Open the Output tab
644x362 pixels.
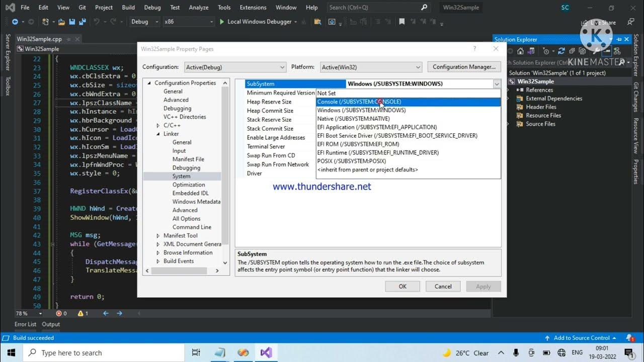51,324
